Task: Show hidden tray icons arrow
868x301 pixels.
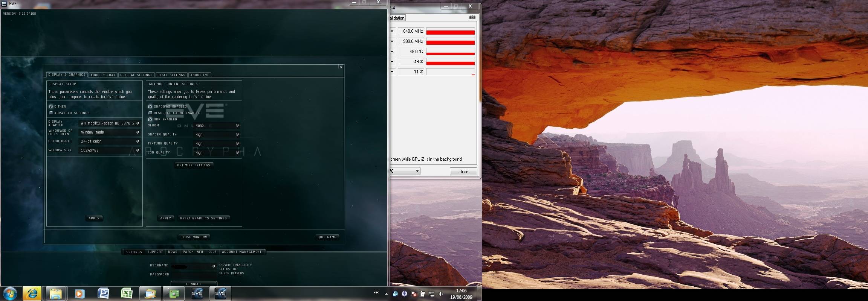Action: click(386, 294)
